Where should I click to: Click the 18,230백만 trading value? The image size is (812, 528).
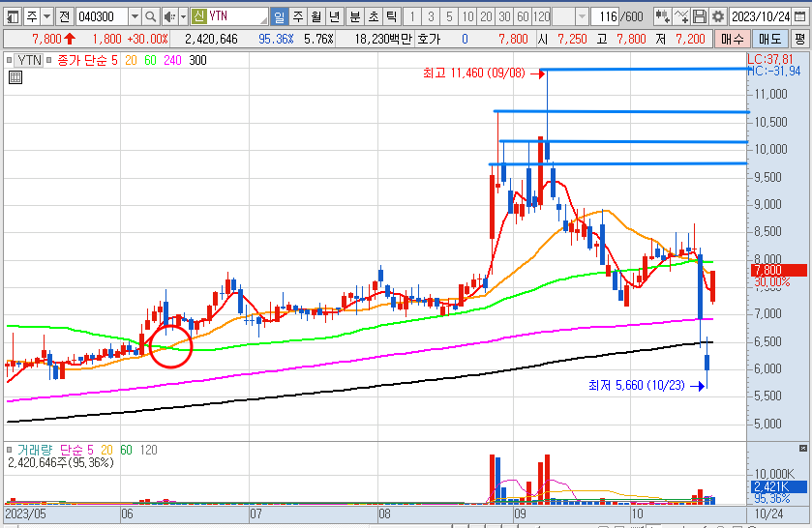[x=382, y=40]
